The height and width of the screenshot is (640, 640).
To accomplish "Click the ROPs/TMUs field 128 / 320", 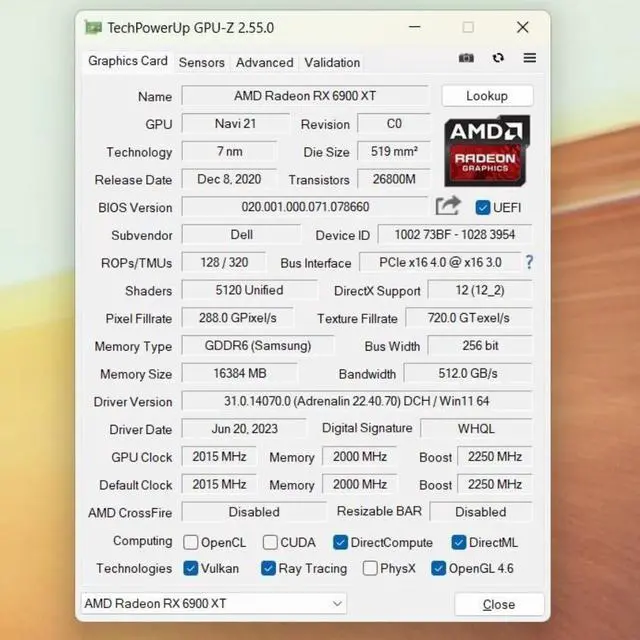I will (224, 262).
